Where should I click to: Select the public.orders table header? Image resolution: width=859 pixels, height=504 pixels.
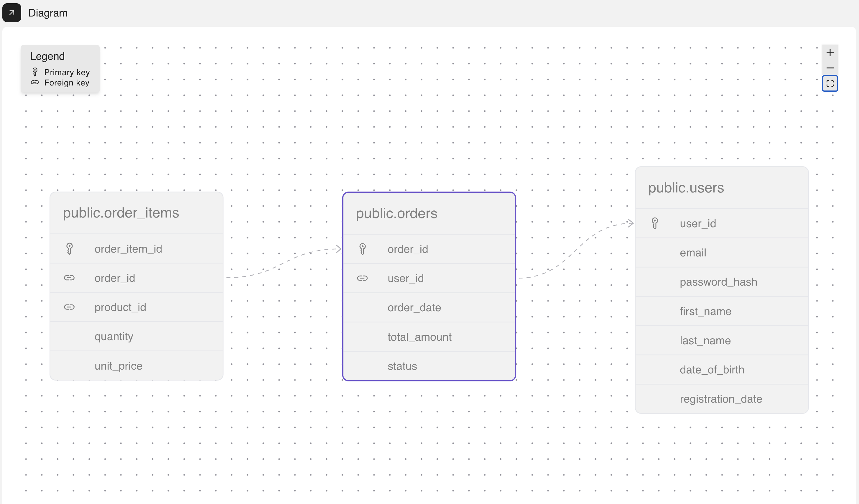(x=396, y=213)
